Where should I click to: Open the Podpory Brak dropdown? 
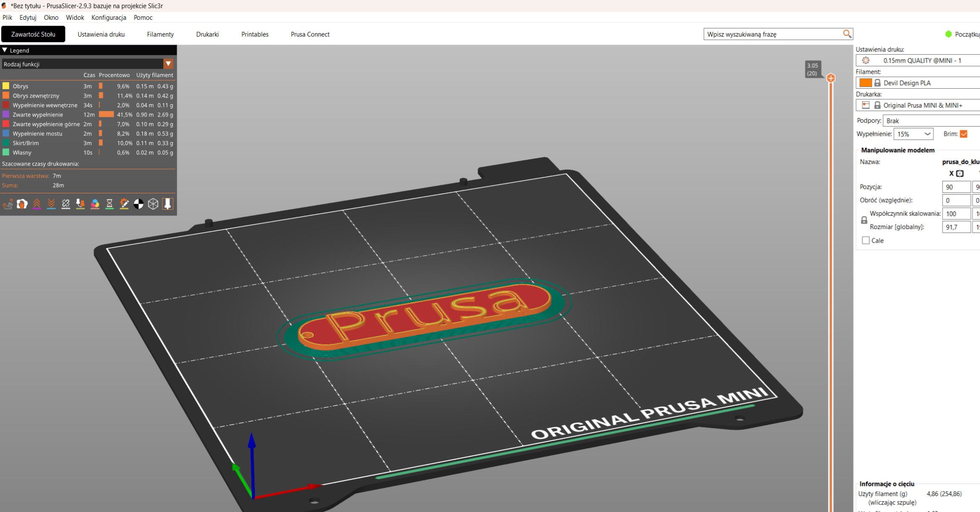click(931, 121)
